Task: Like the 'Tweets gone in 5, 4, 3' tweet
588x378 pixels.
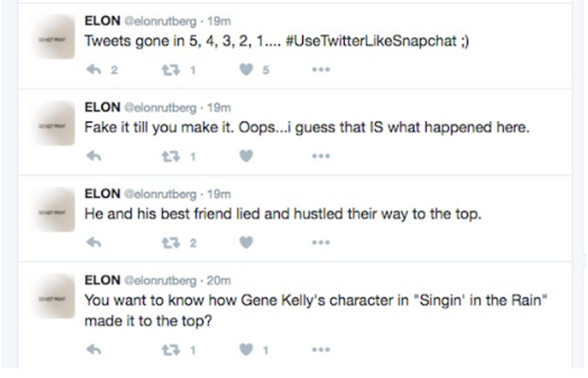Action: click(x=246, y=70)
